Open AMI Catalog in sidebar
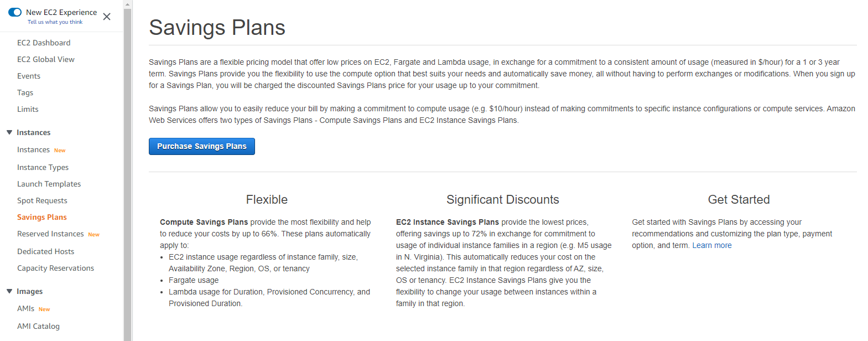 (x=38, y=326)
